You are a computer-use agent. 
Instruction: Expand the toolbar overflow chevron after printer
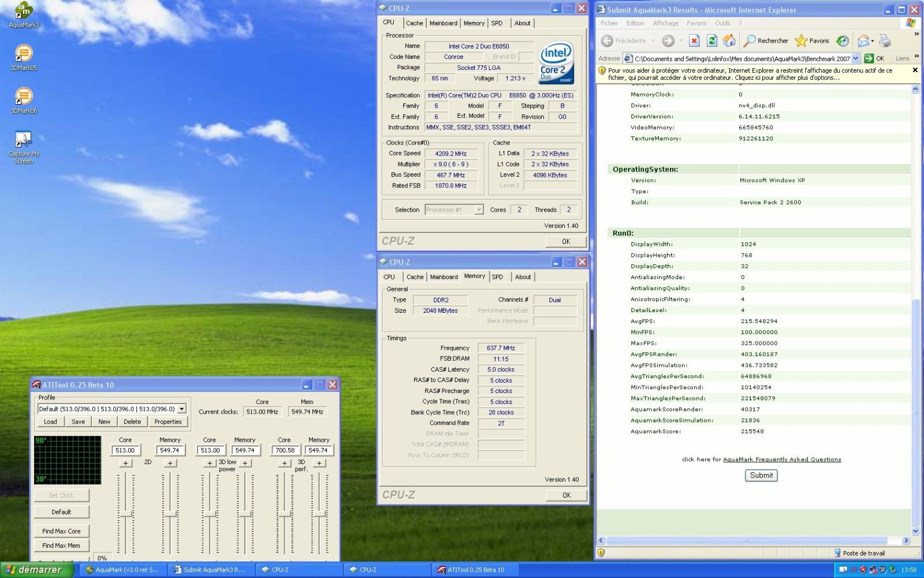pos(916,35)
